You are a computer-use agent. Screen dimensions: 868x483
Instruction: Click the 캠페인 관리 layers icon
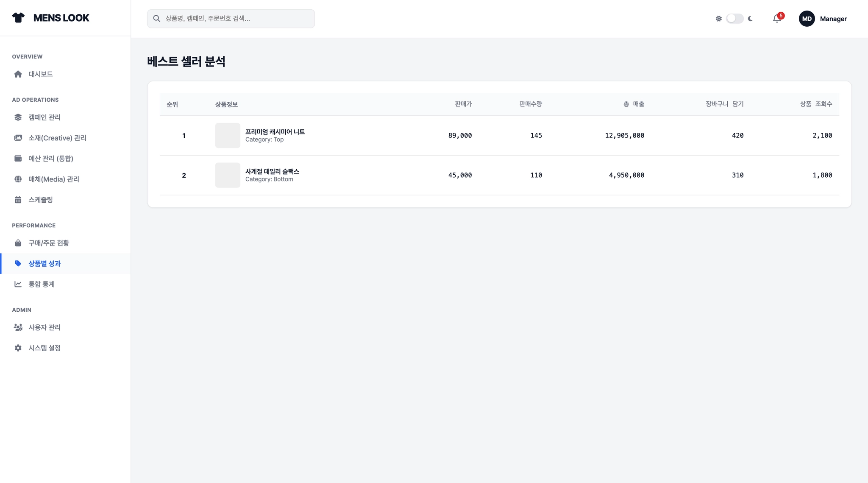coord(18,117)
